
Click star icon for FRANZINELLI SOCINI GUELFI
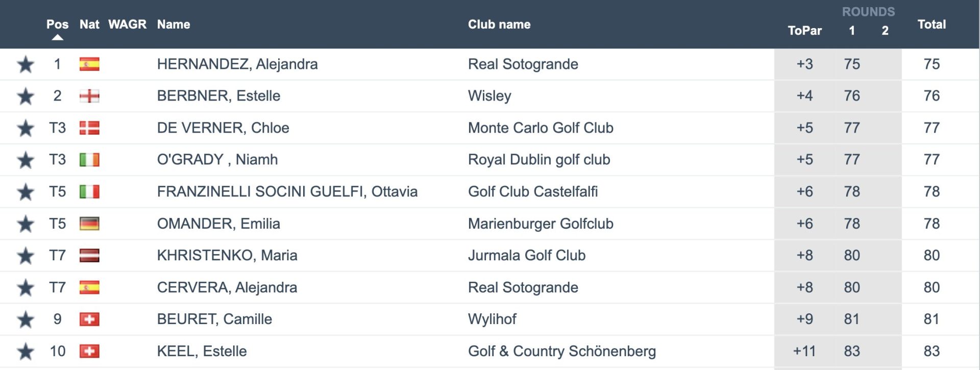click(x=26, y=192)
